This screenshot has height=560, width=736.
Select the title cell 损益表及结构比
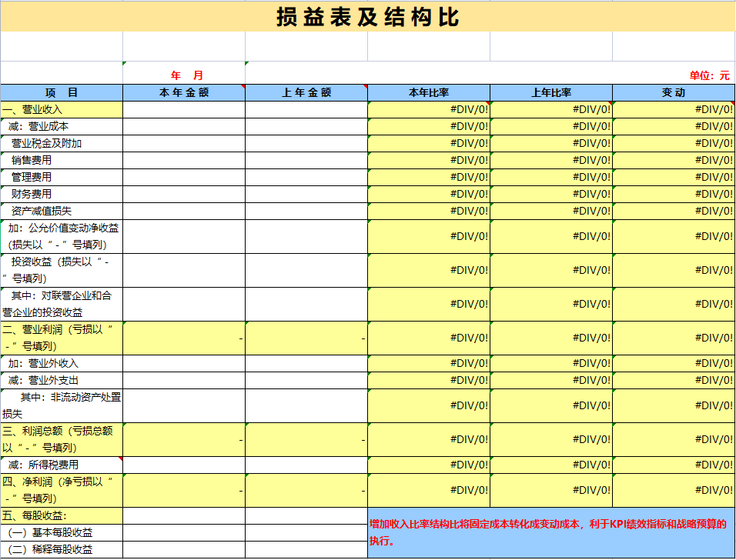pyautogui.click(x=368, y=15)
